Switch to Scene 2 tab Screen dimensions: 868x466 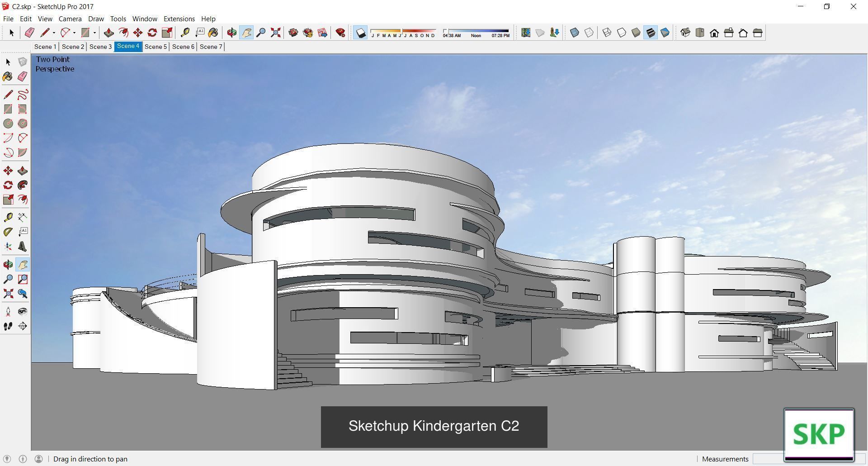73,47
